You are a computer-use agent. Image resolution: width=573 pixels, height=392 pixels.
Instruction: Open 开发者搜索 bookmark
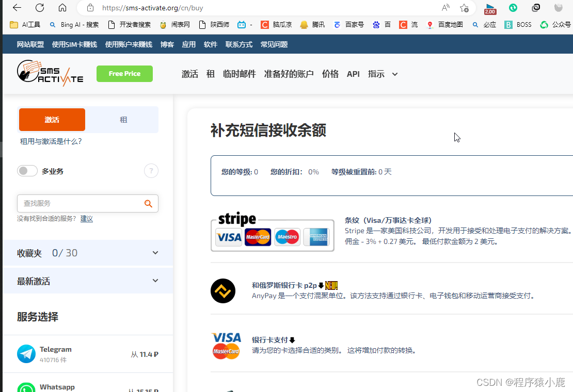[x=130, y=24]
